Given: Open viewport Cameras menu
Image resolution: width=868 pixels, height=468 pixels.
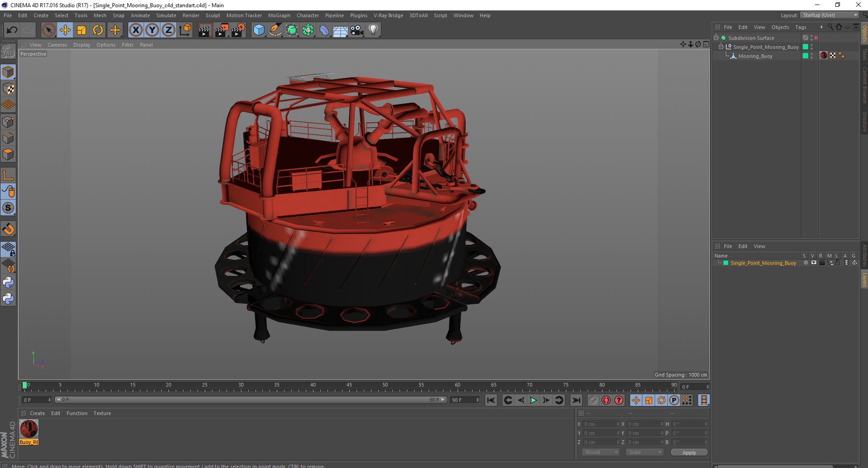Looking at the screenshot, I should click(57, 45).
